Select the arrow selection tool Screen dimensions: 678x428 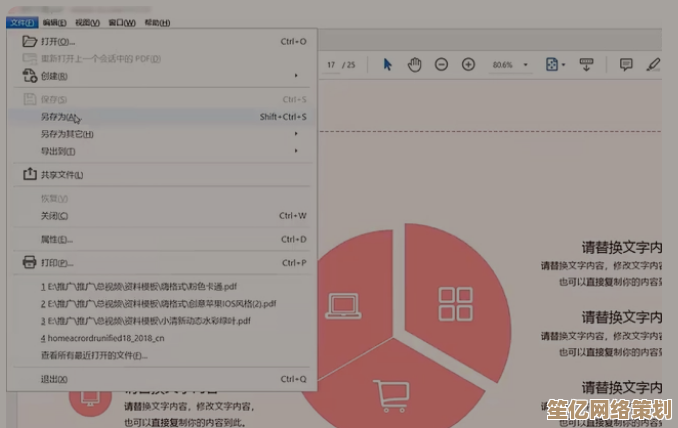coord(388,65)
